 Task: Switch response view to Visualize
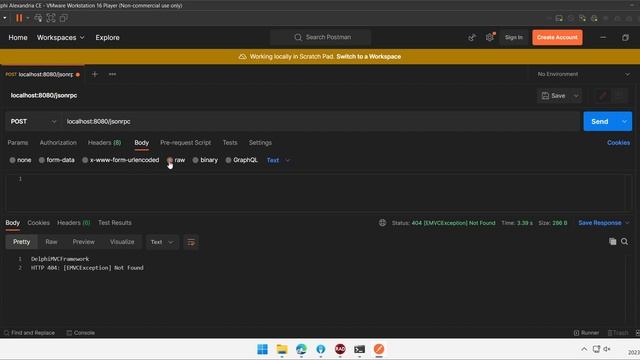[x=122, y=242]
